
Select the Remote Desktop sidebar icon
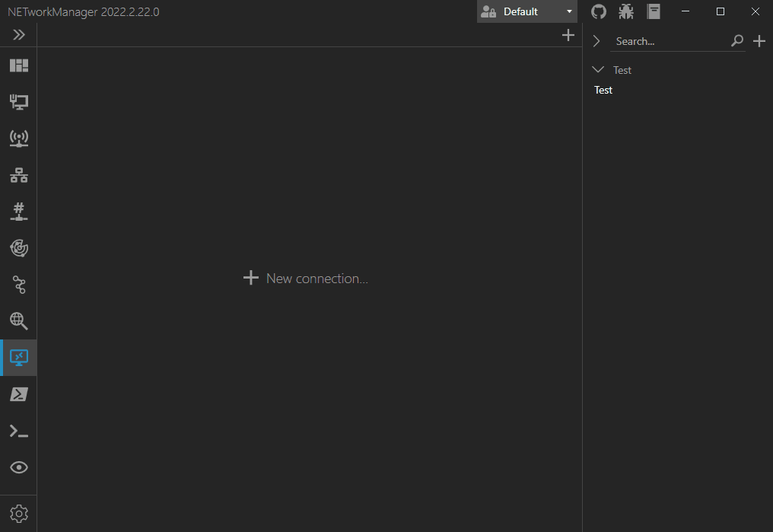pos(19,358)
